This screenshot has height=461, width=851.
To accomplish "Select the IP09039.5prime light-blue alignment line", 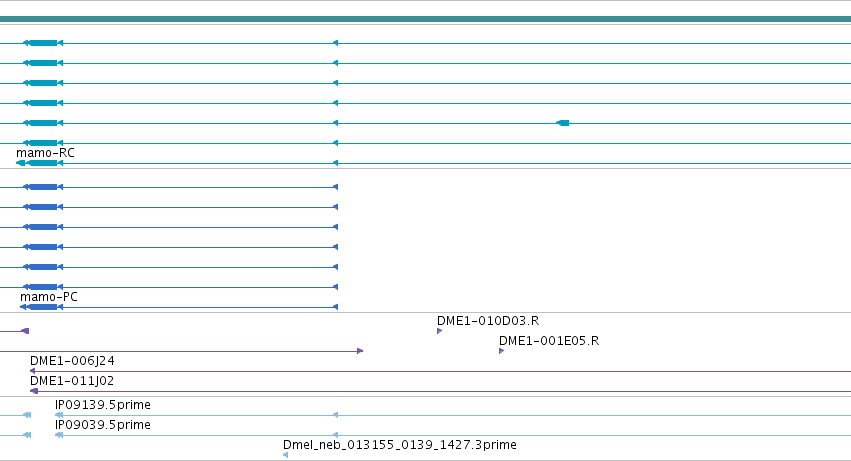I will 453,435.
